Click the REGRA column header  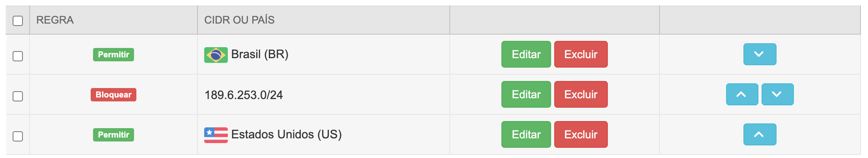tap(55, 20)
